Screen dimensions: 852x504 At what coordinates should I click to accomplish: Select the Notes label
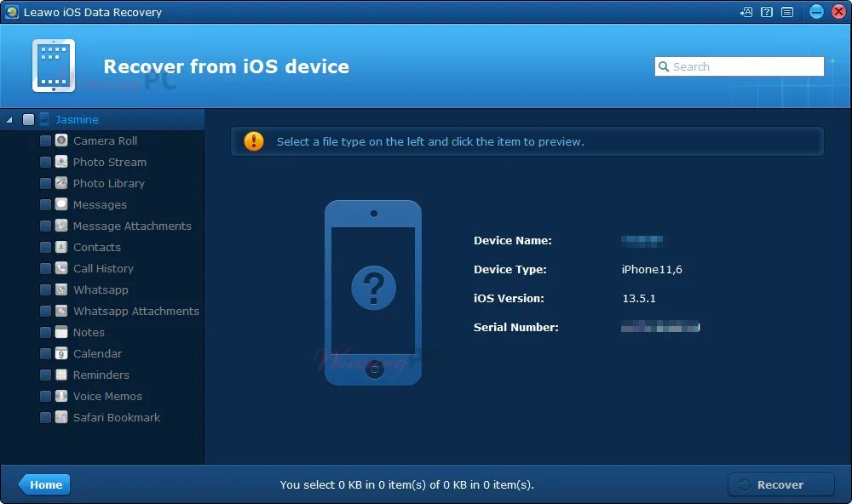(x=89, y=332)
